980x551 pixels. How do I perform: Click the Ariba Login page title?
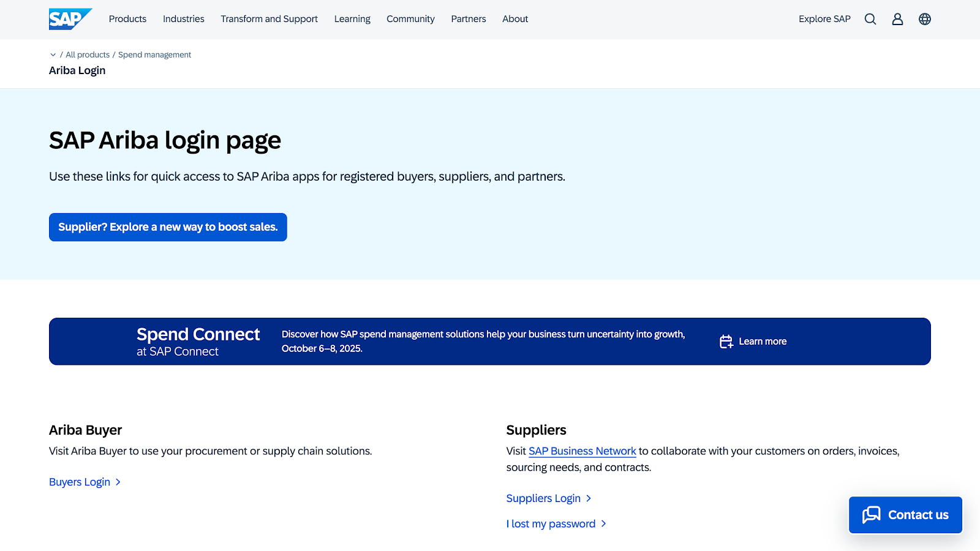click(77, 70)
